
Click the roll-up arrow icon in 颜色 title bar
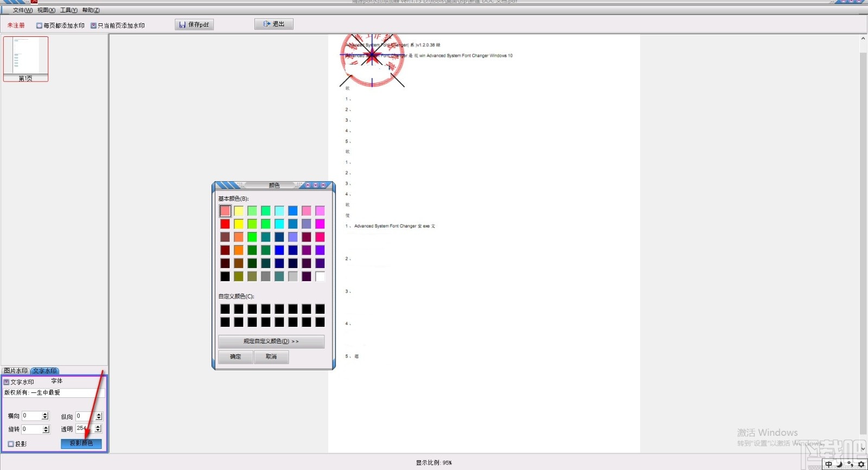coord(308,185)
